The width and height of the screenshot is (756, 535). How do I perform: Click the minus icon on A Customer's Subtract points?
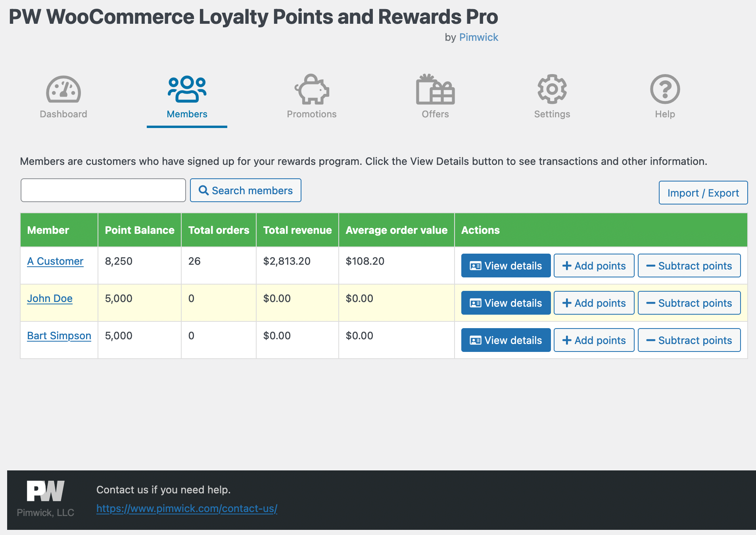click(x=650, y=266)
